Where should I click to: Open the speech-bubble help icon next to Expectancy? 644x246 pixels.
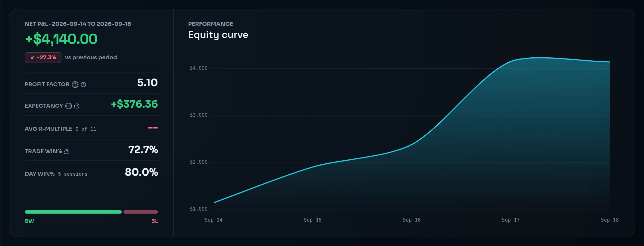(x=77, y=106)
